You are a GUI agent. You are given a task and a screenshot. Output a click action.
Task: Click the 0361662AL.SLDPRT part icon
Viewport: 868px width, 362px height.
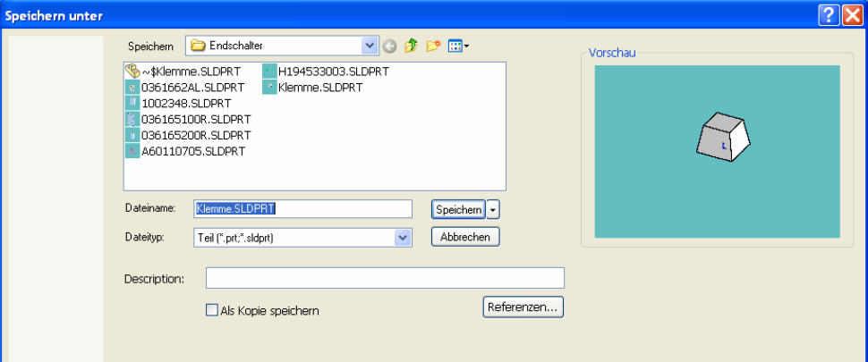point(132,88)
